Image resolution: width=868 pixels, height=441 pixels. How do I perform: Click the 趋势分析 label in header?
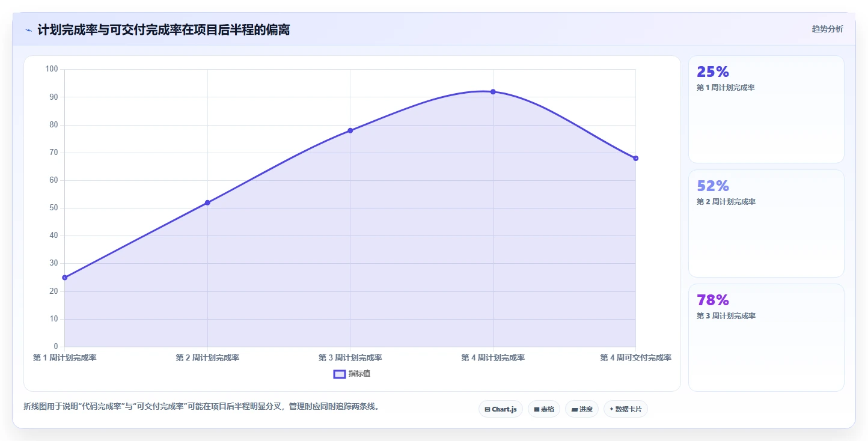click(x=827, y=29)
